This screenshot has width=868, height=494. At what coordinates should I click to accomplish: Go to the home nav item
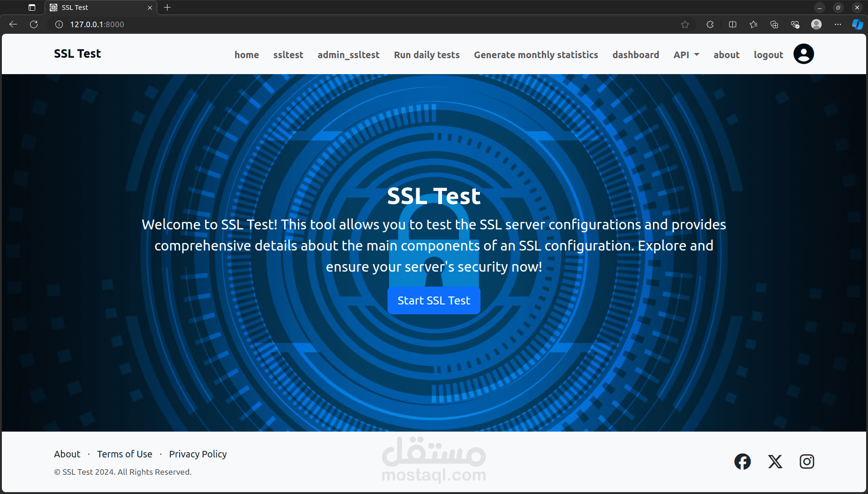pos(247,55)
